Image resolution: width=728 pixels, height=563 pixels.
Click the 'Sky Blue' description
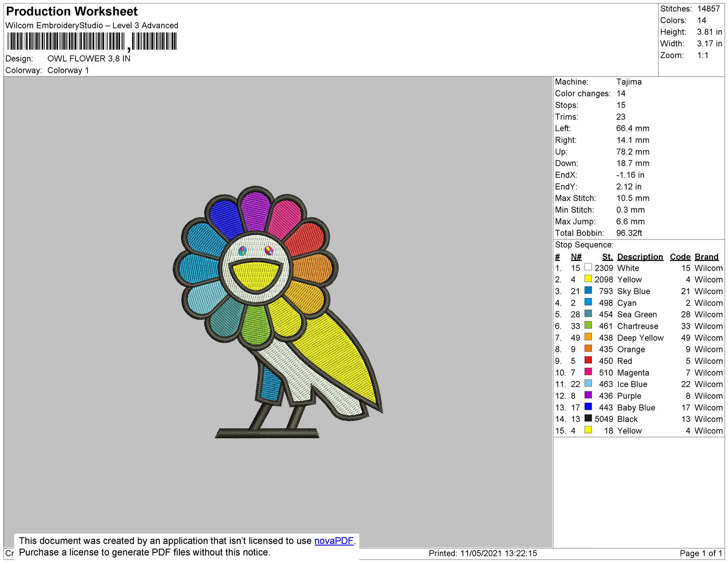[633, 291]
